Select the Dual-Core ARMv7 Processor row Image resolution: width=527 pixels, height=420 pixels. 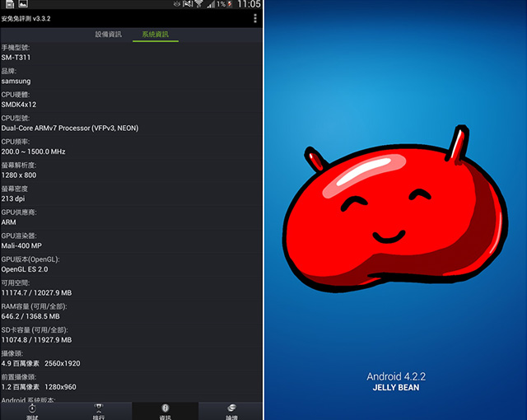[x=70, y=128]
